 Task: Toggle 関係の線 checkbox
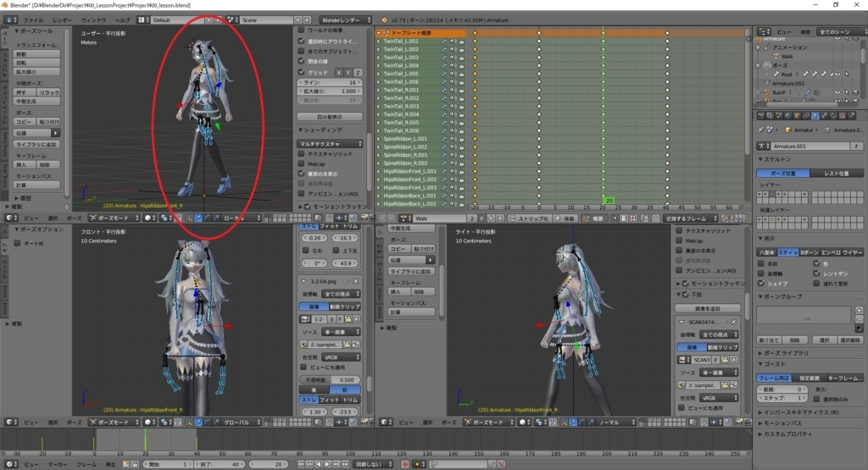coord(301,61)
